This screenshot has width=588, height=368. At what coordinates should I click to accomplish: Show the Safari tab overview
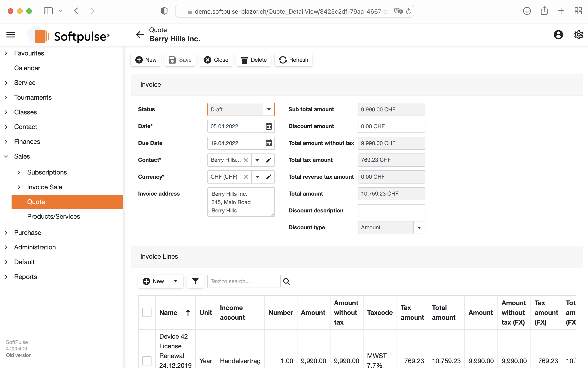[578, 11]
